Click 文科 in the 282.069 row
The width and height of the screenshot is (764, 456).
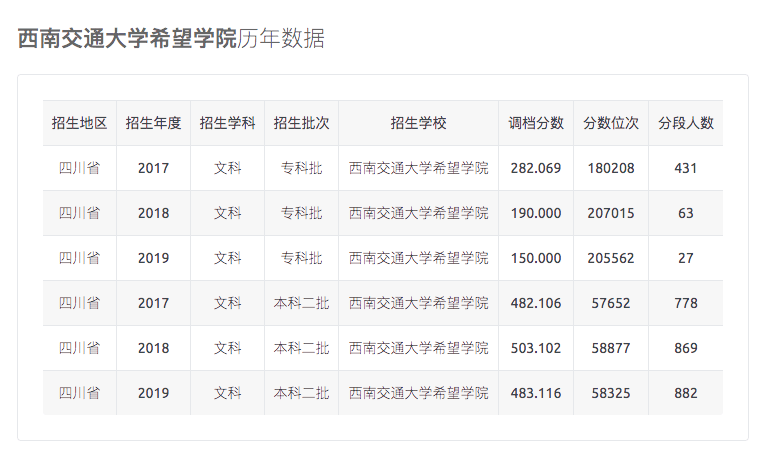coord(228,168)
